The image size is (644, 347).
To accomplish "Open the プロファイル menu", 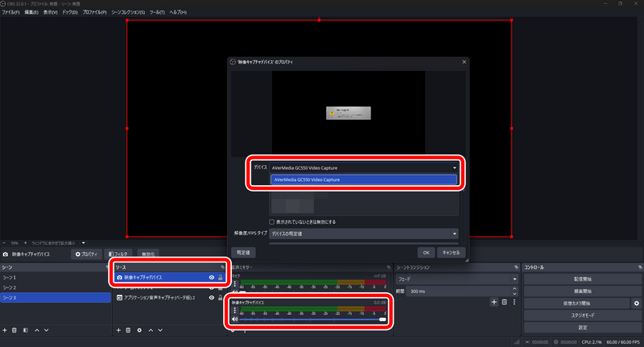I will point(94,12).
